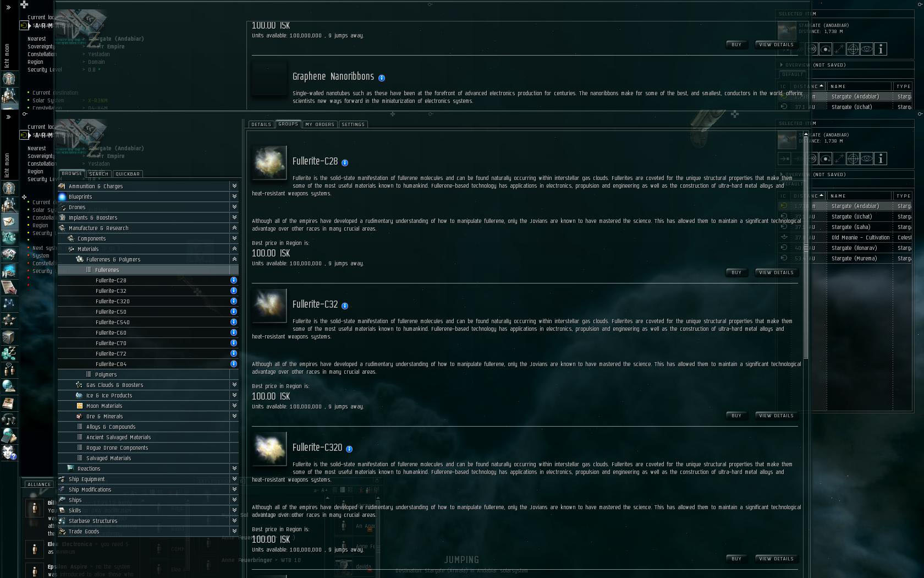Expand the Ship Equipment category
This screenshot has height=578, width=924.
coord(234,479)
